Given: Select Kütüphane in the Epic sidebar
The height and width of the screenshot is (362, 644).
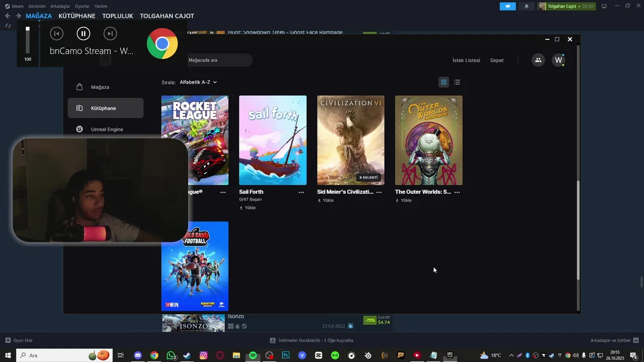Looking at the screenshot, I should 106,108.
